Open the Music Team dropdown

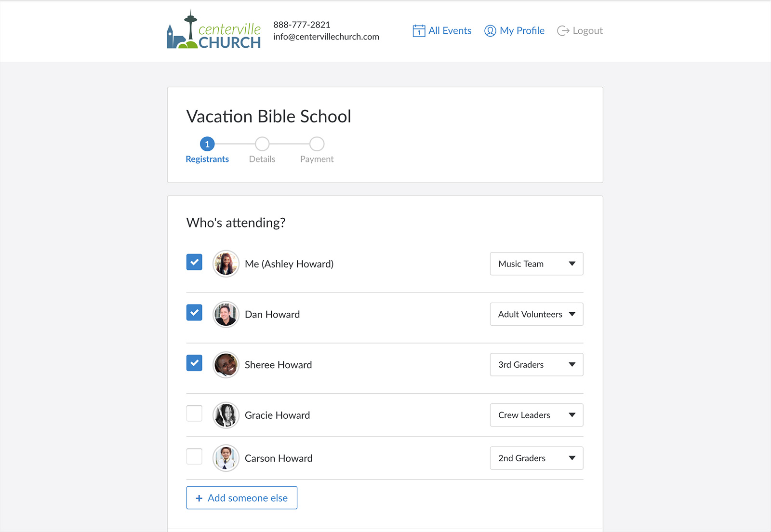pos(536,264)
